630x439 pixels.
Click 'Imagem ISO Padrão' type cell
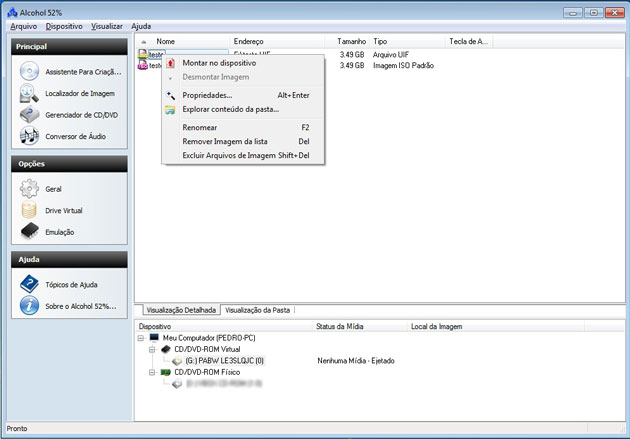coord(403,65)
